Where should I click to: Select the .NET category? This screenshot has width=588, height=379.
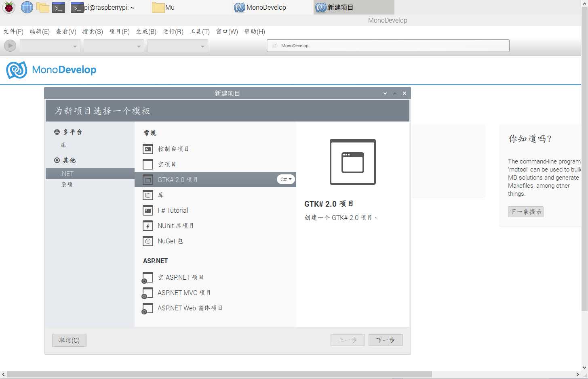(x=90, y=174)
